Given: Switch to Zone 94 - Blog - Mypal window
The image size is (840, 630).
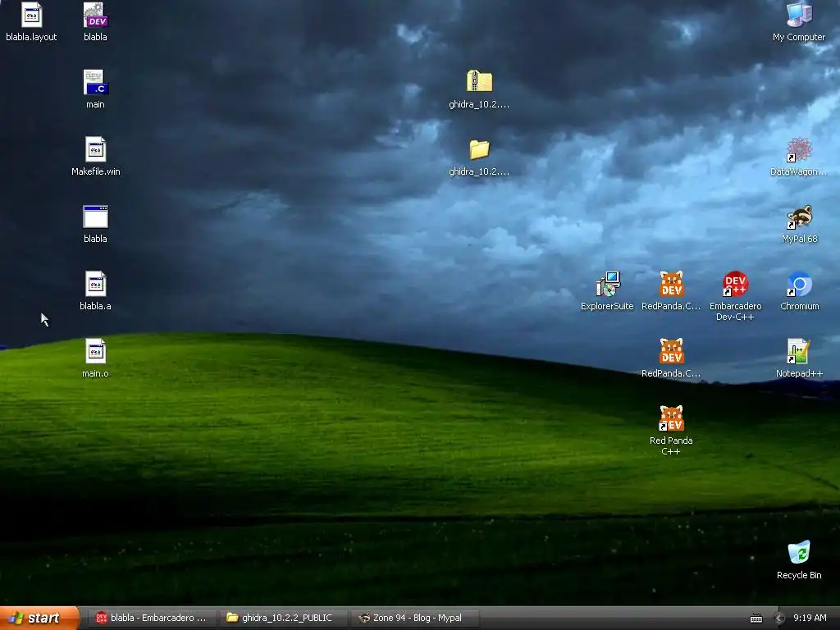Looking at the screenshot, I should (x=415, y=618).
